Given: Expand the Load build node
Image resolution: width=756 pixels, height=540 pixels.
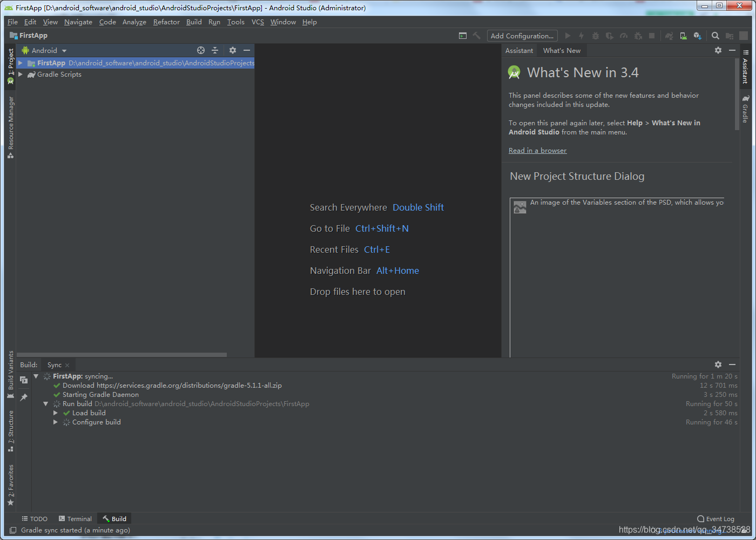Looking at the screenshot, I should tap(56, 413).
